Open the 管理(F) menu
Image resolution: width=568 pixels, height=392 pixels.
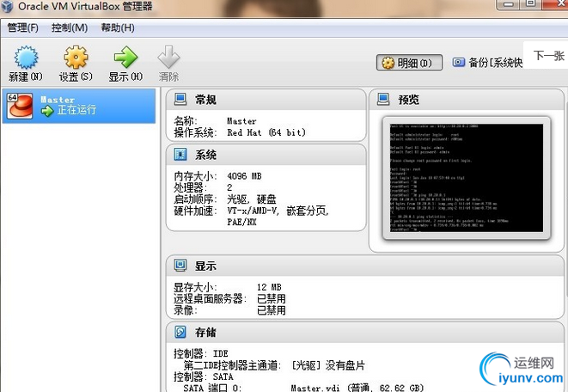(x=23, y=28)
